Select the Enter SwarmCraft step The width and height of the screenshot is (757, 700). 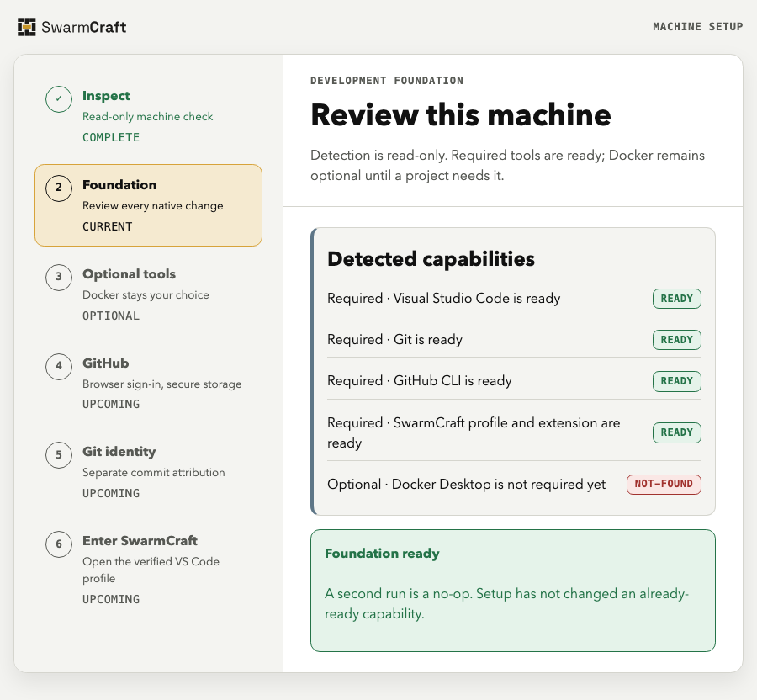coord(148,570)
